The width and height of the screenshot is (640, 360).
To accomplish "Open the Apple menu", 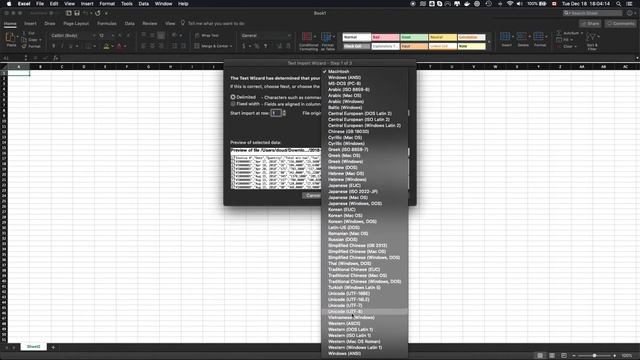I will 9,4.
